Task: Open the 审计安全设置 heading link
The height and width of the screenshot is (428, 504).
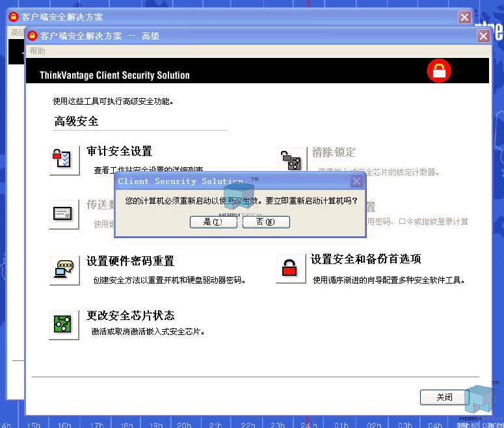Action: pyautogui.click(x=119, y=151)
